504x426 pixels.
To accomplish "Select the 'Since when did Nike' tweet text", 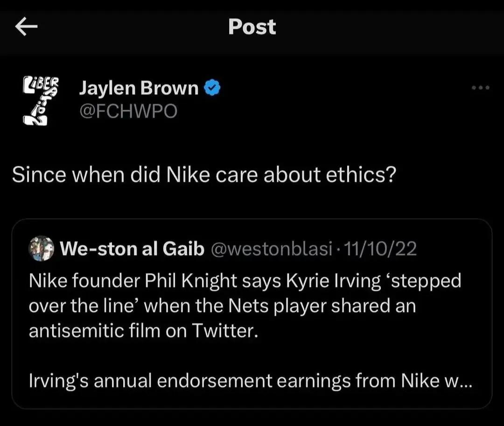I will [204, 174].
